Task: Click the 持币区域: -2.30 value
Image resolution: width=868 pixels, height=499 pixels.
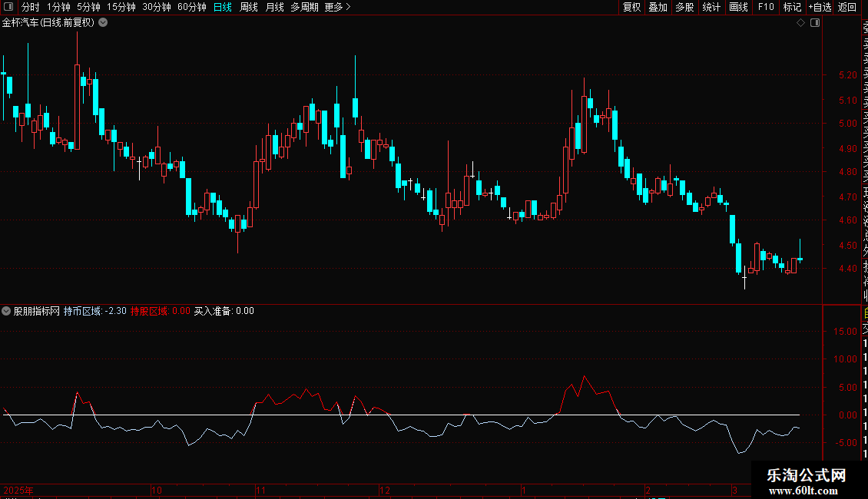Action: click(94, 311)
